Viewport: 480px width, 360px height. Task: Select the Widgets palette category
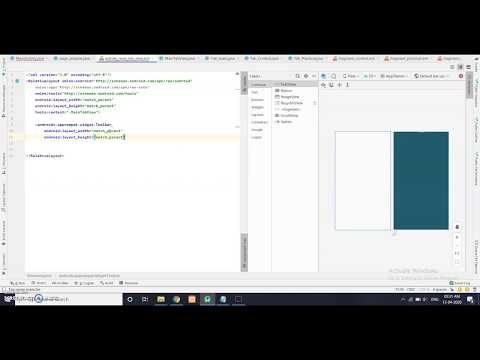[258, 107]
